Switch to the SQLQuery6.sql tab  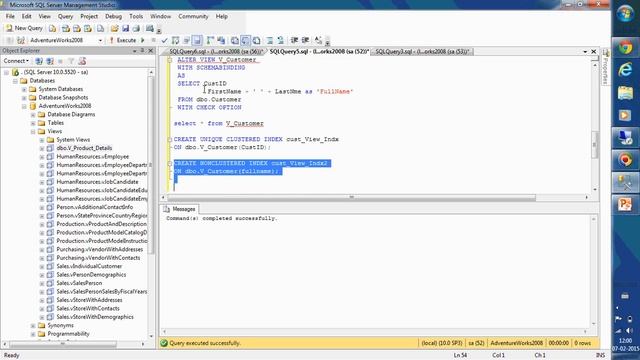pyautogui.click(x=216, y=51)
